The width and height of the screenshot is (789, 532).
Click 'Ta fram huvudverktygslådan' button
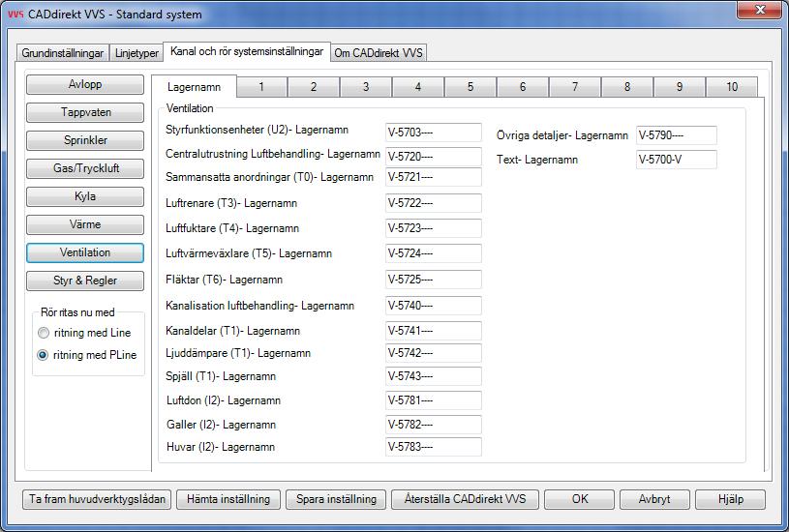97,499
